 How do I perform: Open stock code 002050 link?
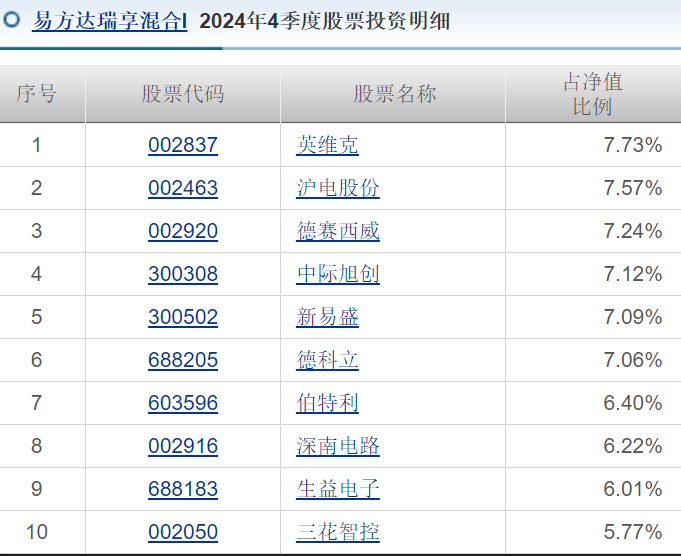pos(183,532)
